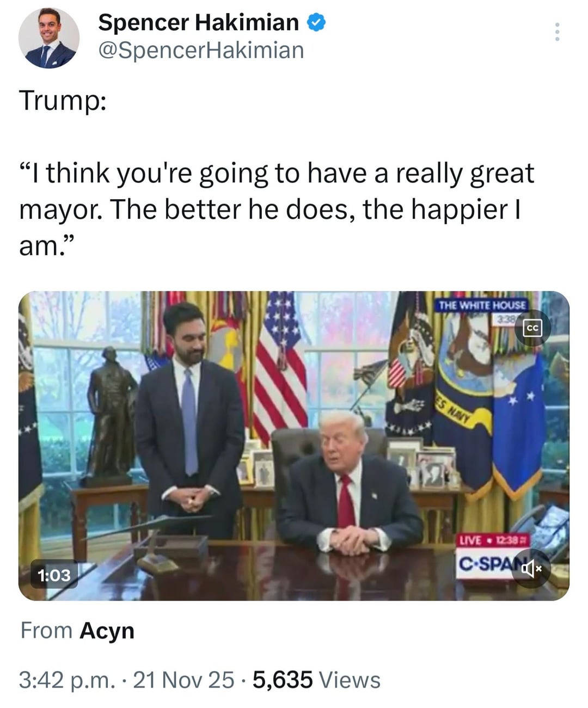Click the blue verified badge
Screen dimensions: 588x708
coord(316,22)
